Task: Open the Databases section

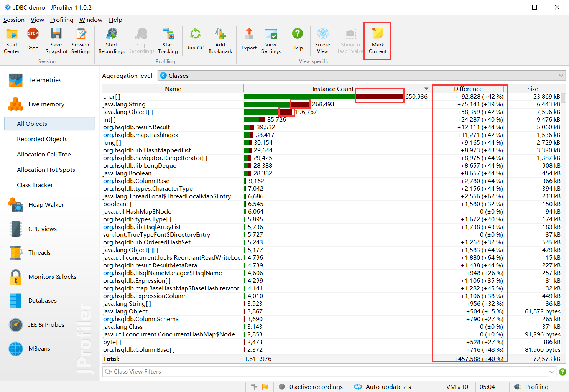Action: 43,300
